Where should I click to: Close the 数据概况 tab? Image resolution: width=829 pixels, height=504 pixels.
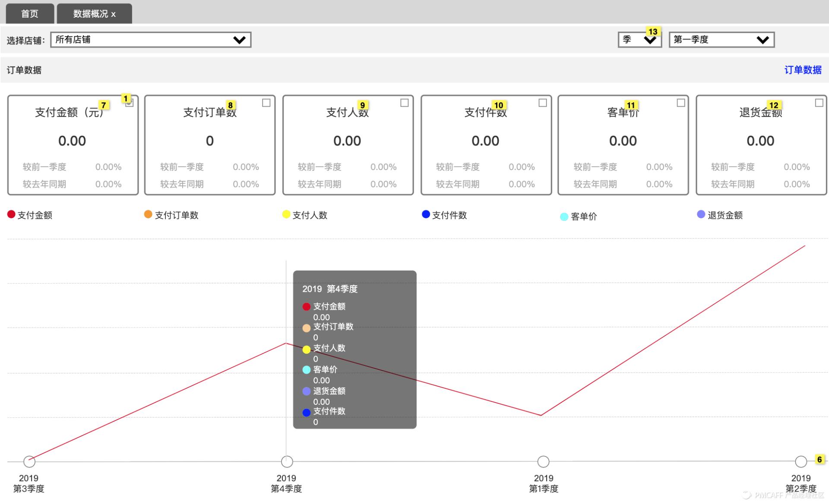114,14
